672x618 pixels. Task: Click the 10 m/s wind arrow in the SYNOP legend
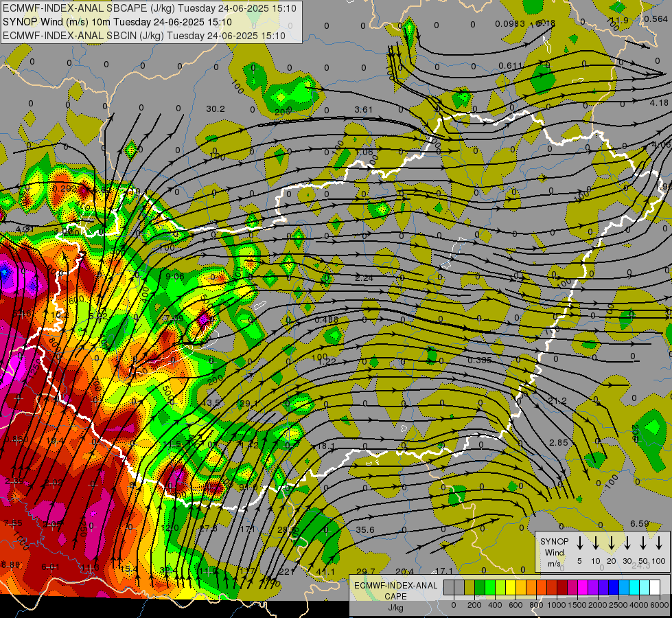pos(596,543)
